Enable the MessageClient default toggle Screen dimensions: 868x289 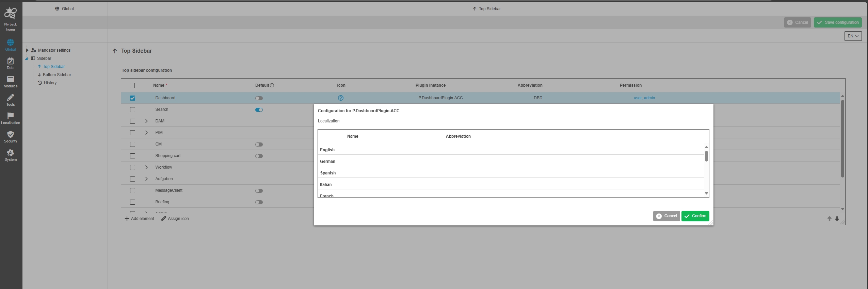pos(259,191)
